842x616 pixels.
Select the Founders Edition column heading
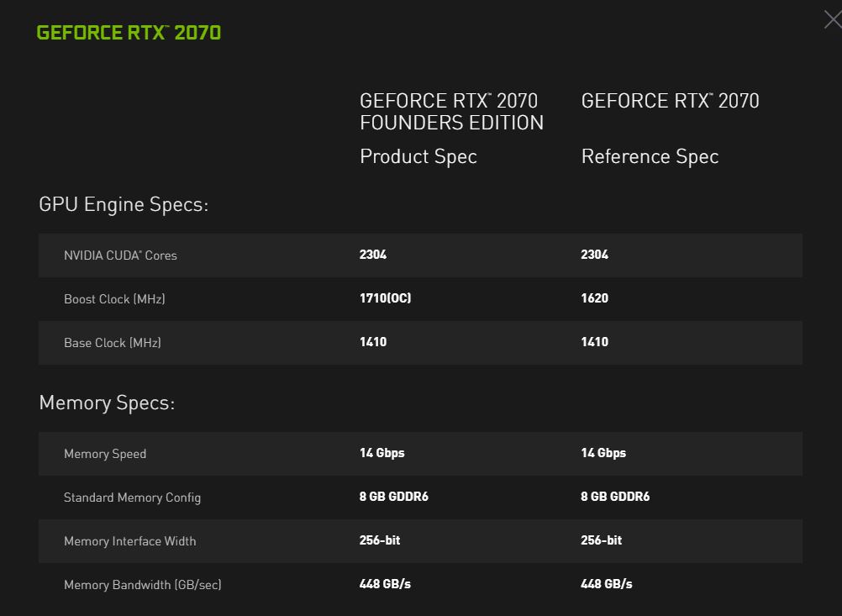tap(451, 112)
